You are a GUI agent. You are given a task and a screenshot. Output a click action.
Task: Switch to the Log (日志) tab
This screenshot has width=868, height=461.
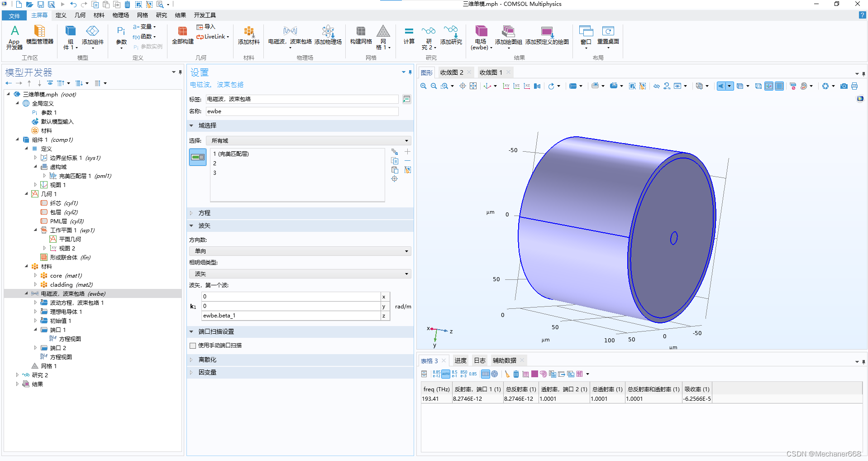pos(480,360)
